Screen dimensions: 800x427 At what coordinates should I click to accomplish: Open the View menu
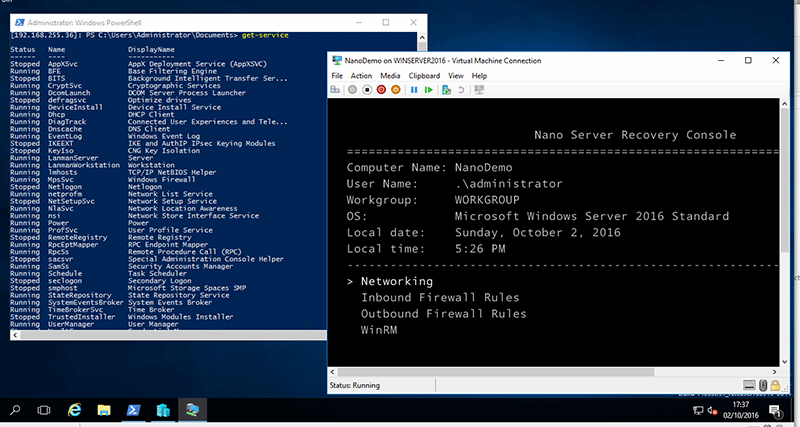[456, 76]
